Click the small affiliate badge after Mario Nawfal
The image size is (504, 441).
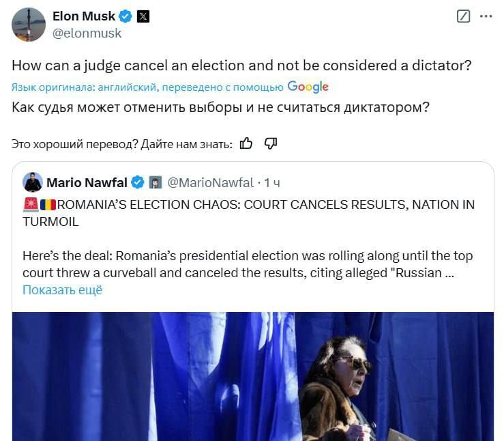tap(155, 182)
